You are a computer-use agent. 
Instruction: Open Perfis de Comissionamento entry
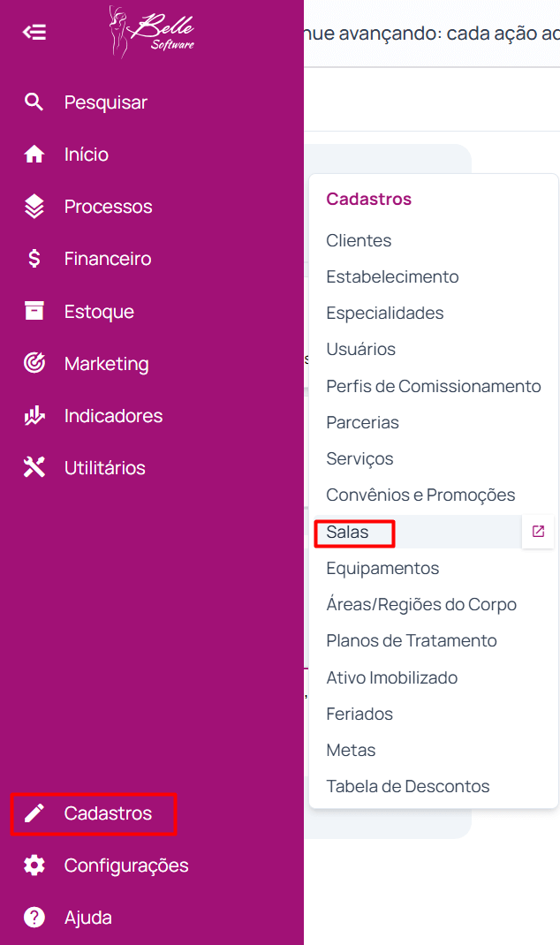tap(433, 386)
